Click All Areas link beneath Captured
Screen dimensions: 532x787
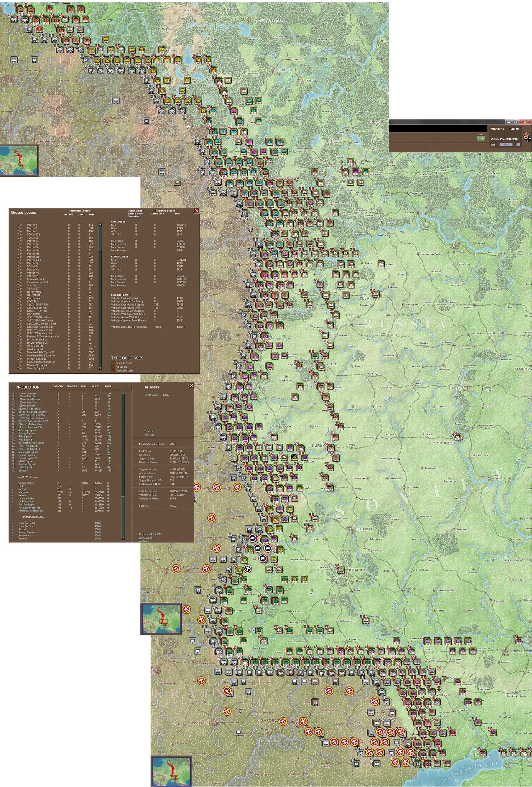[x=149, y=435]
